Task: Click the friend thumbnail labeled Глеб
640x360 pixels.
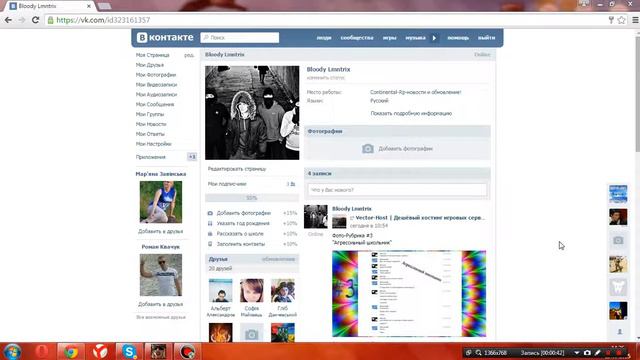Action: click(x=282, y=291)
